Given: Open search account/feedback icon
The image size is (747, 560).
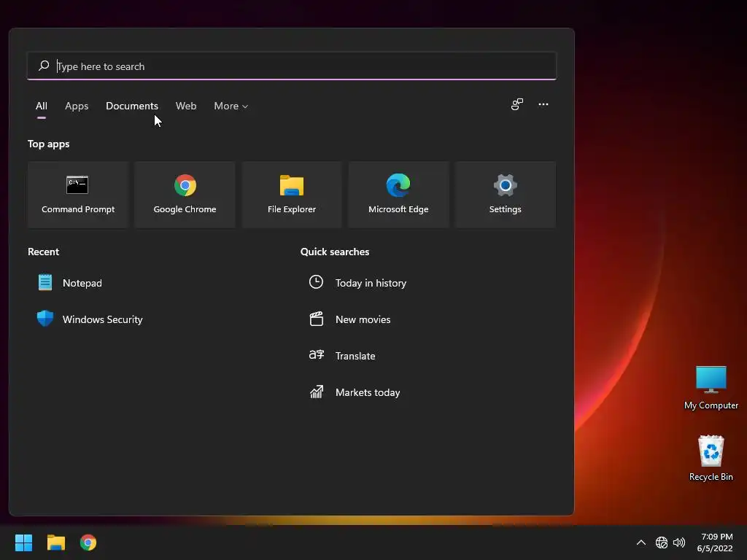Looking at the screenshot, I should tap(517, 104).
